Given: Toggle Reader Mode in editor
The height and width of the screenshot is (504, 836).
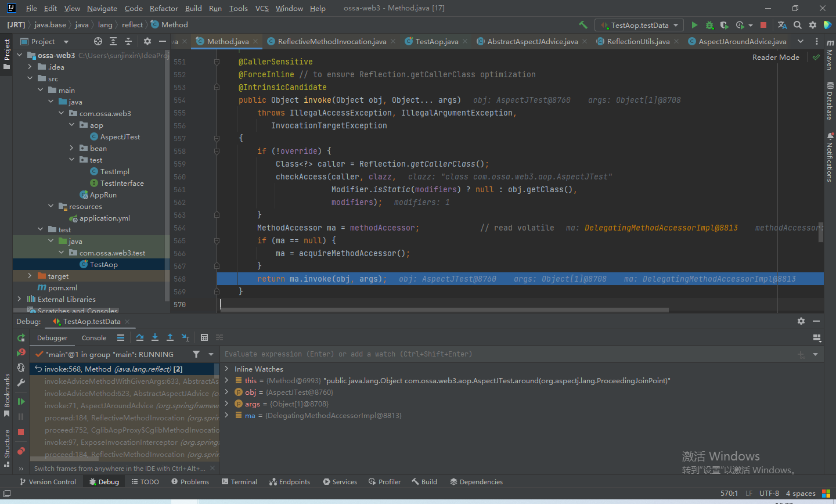Looking at the screenshot, I should (x=776, y=57).
